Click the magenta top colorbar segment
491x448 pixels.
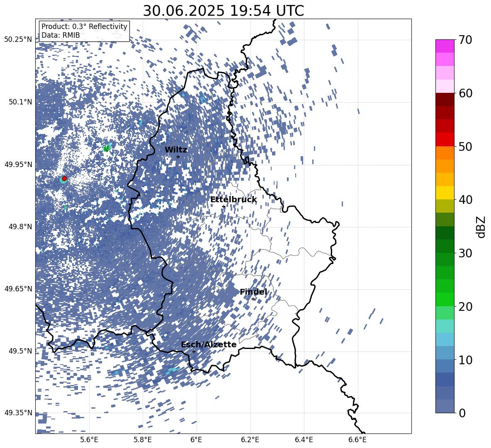pos(445,46)
